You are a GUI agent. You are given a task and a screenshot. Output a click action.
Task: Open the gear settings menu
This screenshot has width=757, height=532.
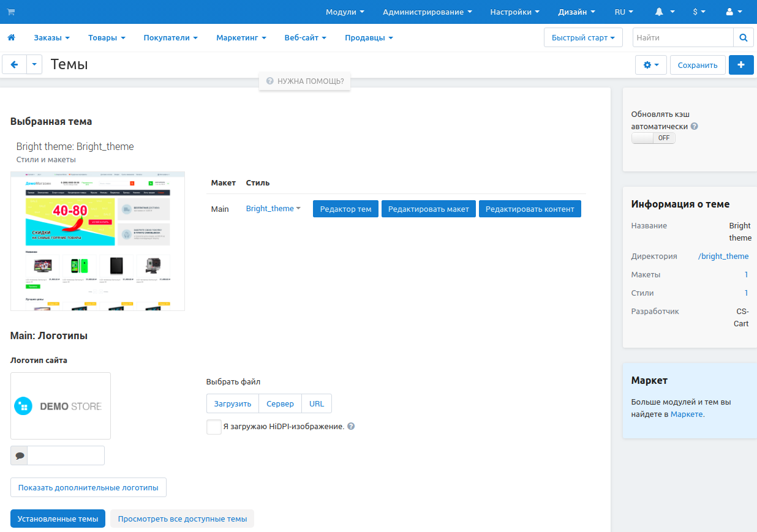[x=651, y=65]
